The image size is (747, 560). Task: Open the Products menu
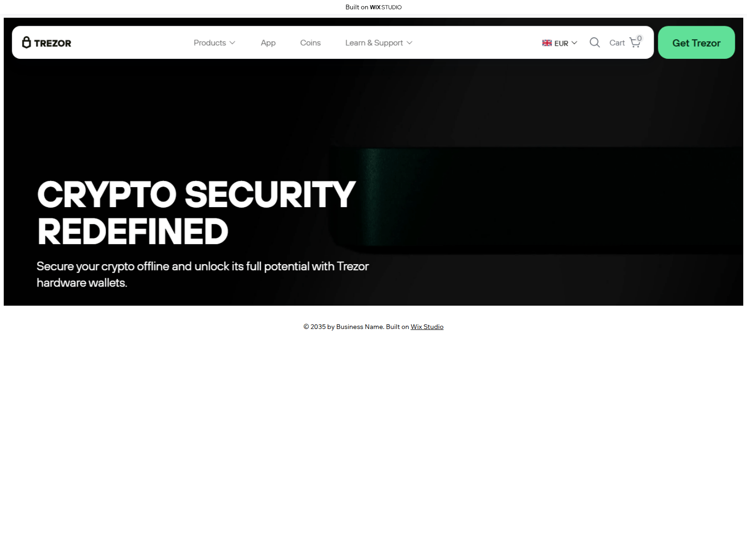click(x=214, y=42)
